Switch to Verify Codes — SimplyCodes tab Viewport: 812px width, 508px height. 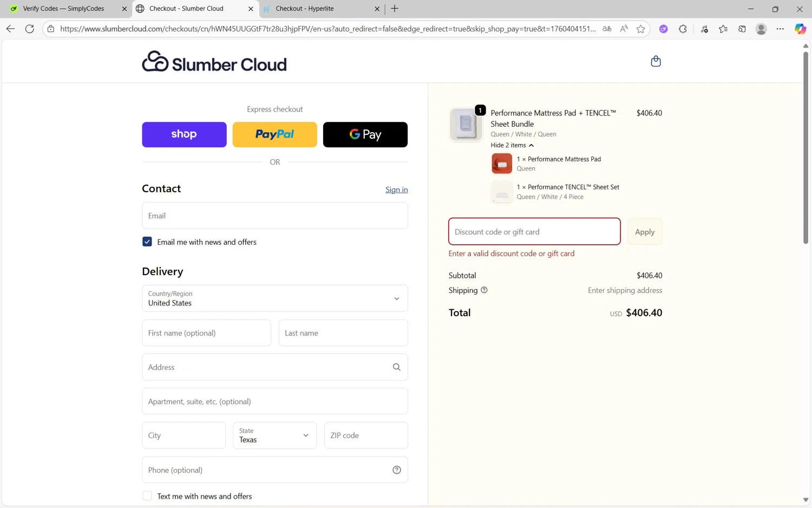coord(63,9)
